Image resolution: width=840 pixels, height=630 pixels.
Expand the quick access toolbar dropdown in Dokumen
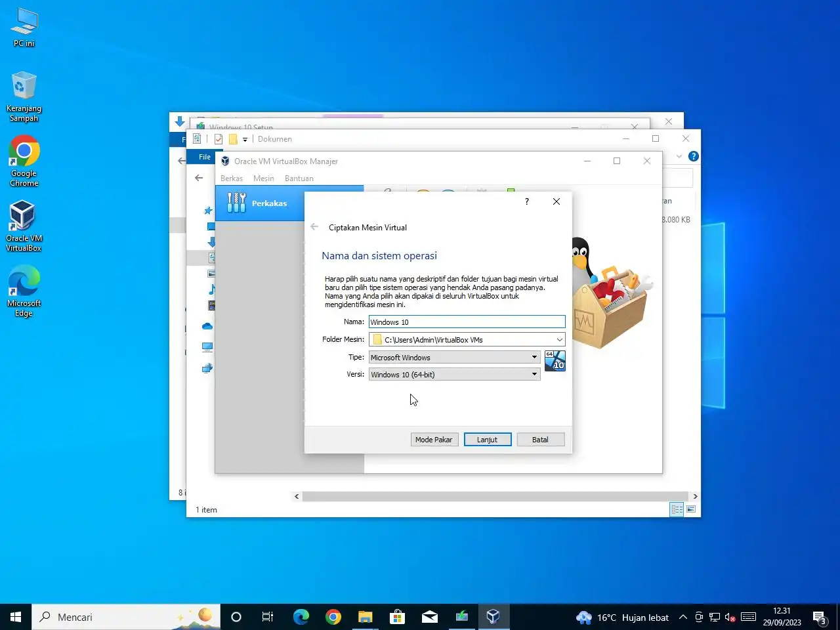tap(245, 139)
